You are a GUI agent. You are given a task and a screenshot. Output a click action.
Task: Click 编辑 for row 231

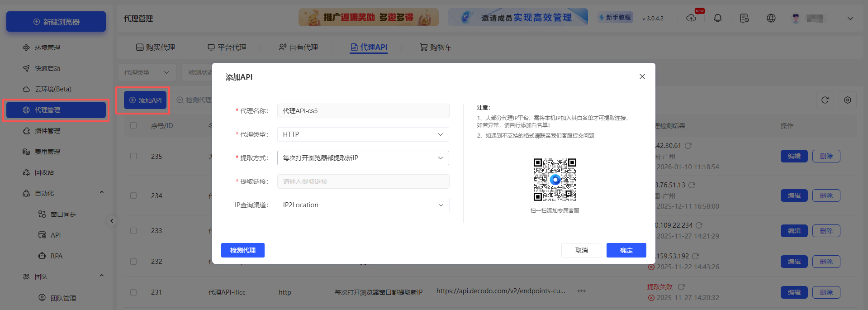click(794, 292)
